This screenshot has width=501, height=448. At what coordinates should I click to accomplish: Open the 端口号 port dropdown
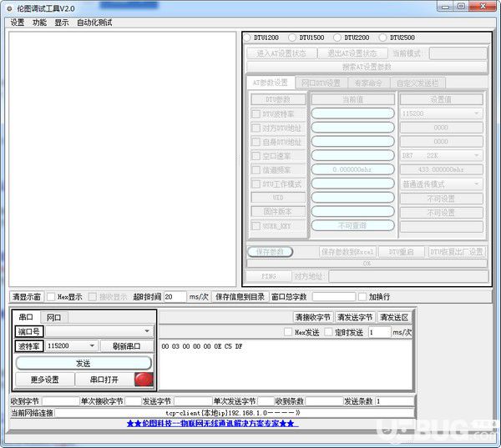tap(99, 331)
